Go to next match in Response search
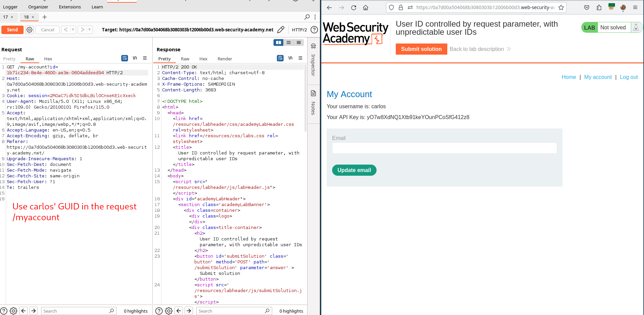Screen dimensions: 644x315 pyautogui.click(x=189, y=311)
